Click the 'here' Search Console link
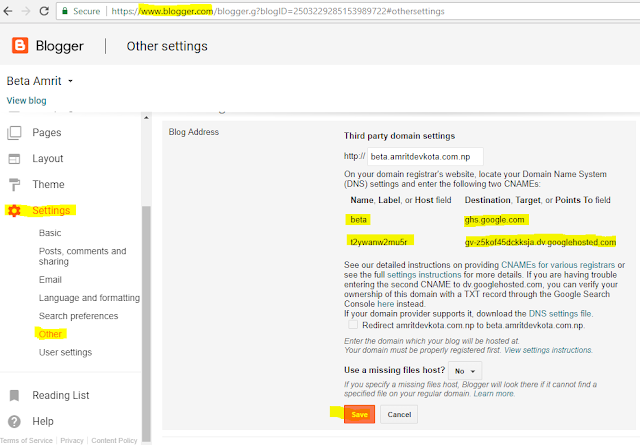640x445 pixels. point(386,304)
